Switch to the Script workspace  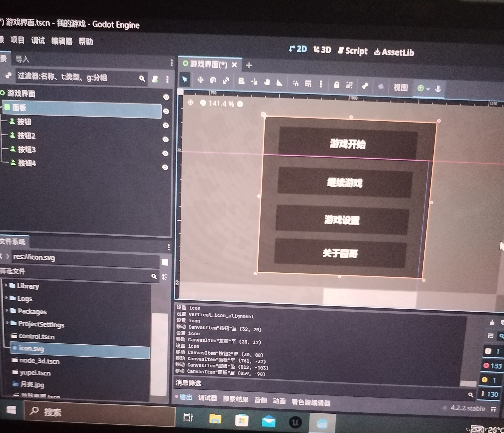353,51
